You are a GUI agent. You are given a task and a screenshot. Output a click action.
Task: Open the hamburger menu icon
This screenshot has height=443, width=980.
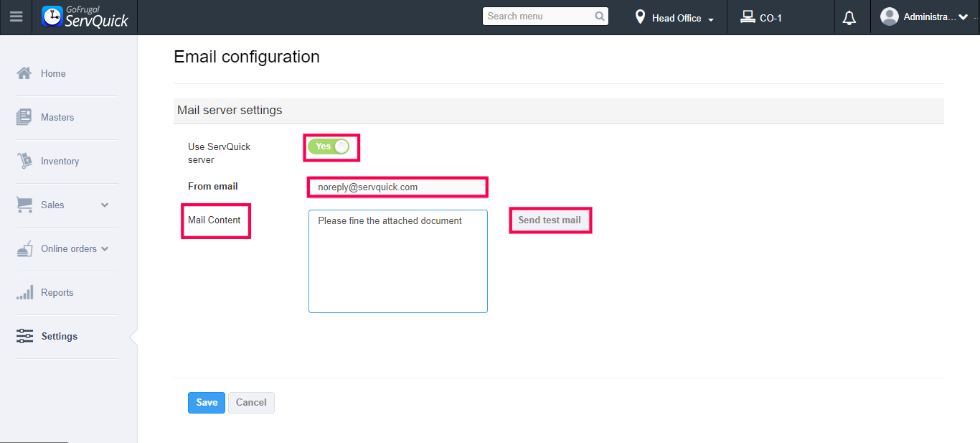tap(16, 17)
